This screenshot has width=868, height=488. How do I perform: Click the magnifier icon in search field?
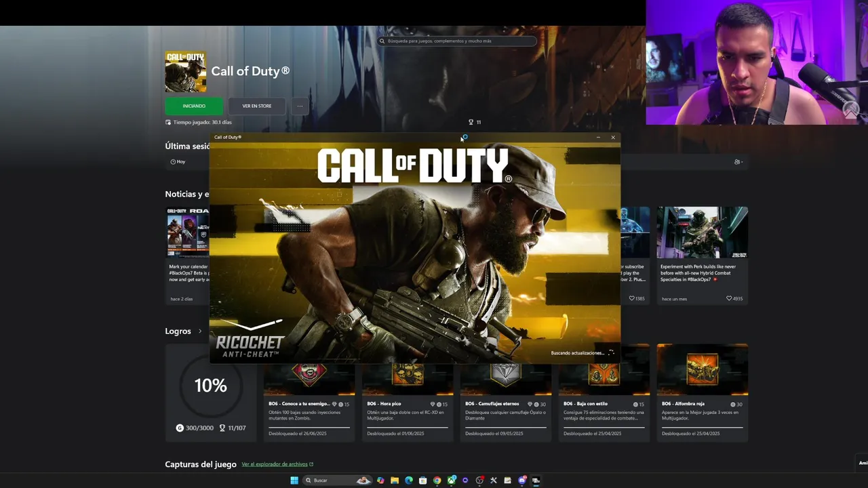(382, 41)
